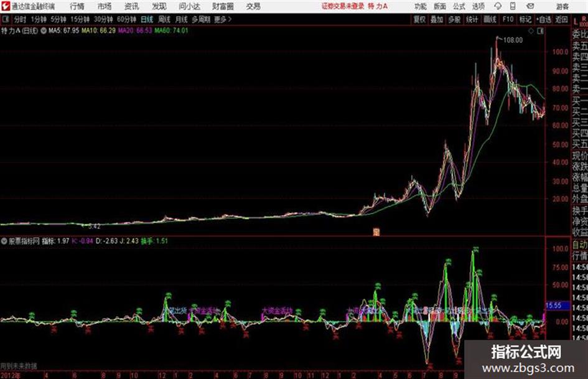Image resolution: width=588 pixels, height=379 pixels.
Task: Click the 用到未来数据 warning text
Action: (19, 366)
